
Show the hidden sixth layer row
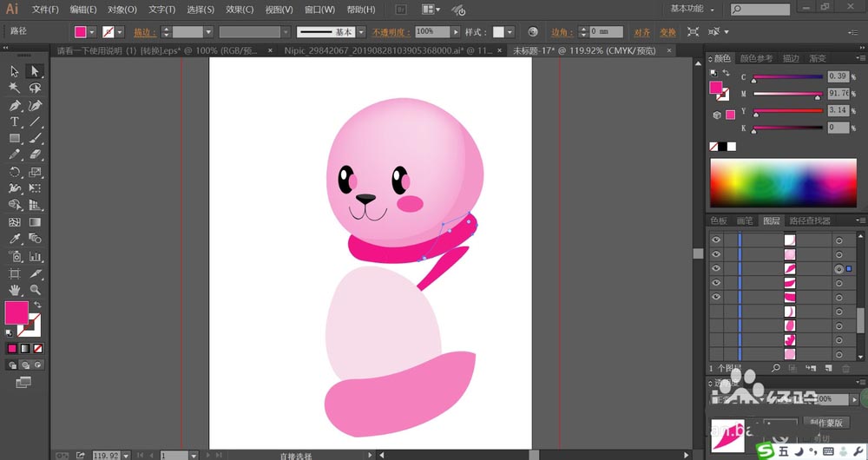point(716,312)
